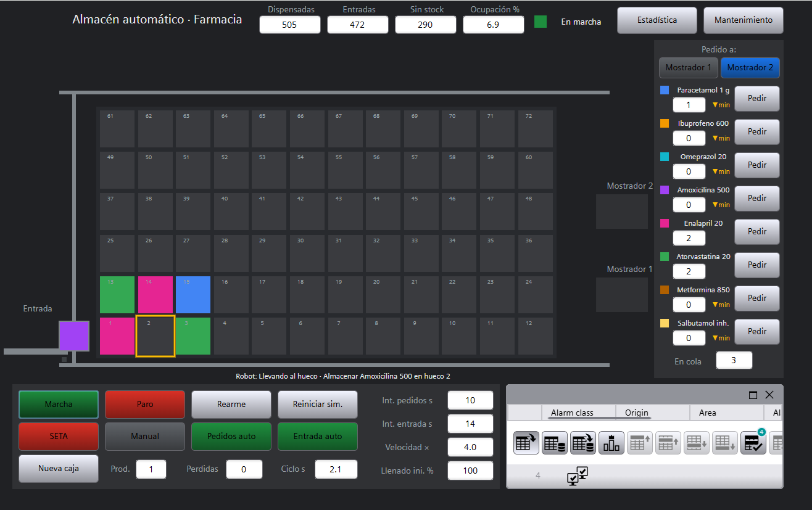The height and width of the screenshot is (510, 812).
Task: Click the green En marcha status indicator
Action: tap(541, 22)
